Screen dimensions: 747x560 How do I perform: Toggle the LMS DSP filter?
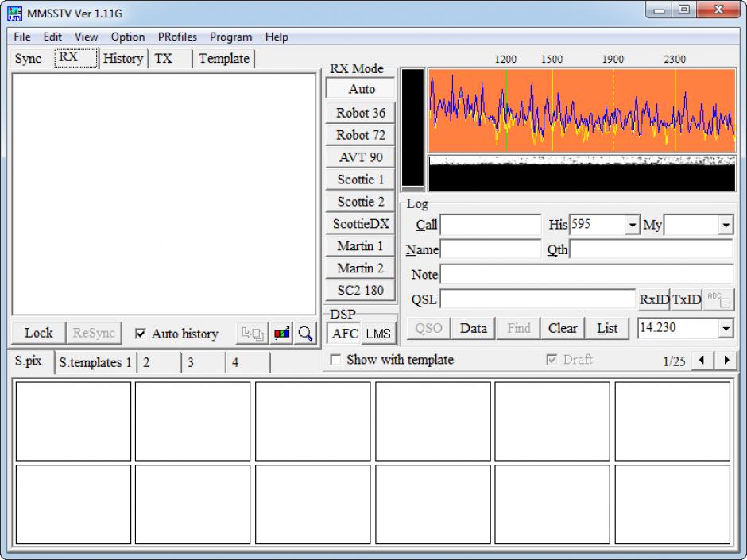pos(378,334)
